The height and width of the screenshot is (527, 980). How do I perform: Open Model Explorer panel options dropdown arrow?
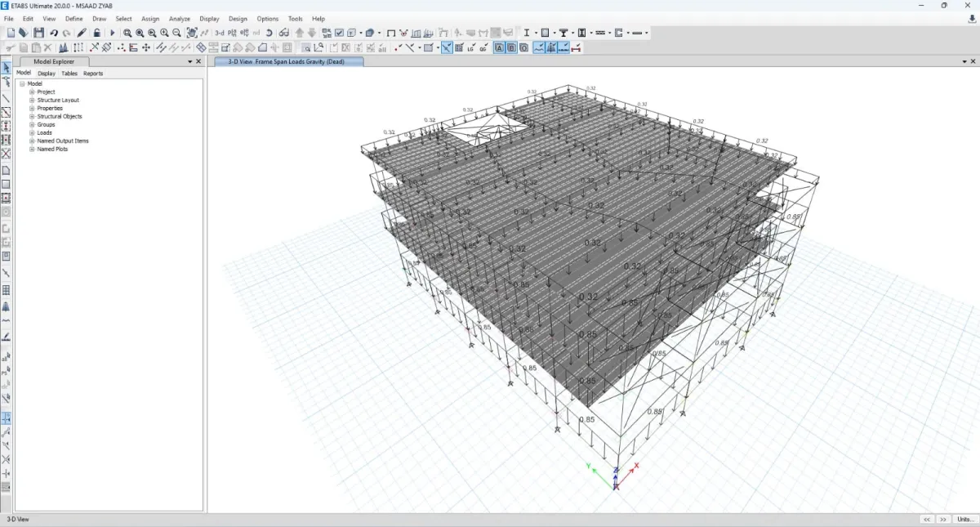(x=190, y=61)
